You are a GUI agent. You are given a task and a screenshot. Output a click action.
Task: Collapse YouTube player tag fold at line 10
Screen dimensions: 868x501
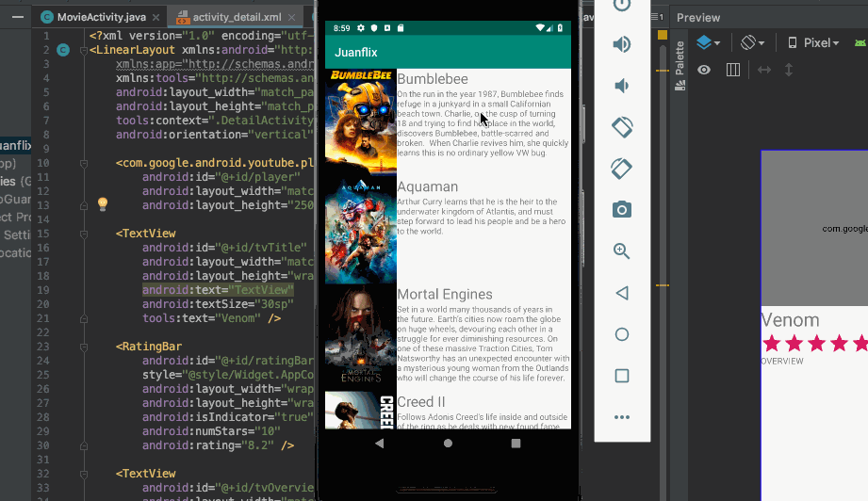[84, 163]
